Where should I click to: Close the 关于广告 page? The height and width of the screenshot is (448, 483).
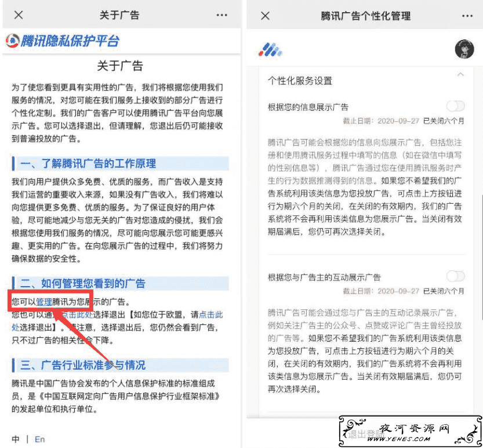coord(19,15)
